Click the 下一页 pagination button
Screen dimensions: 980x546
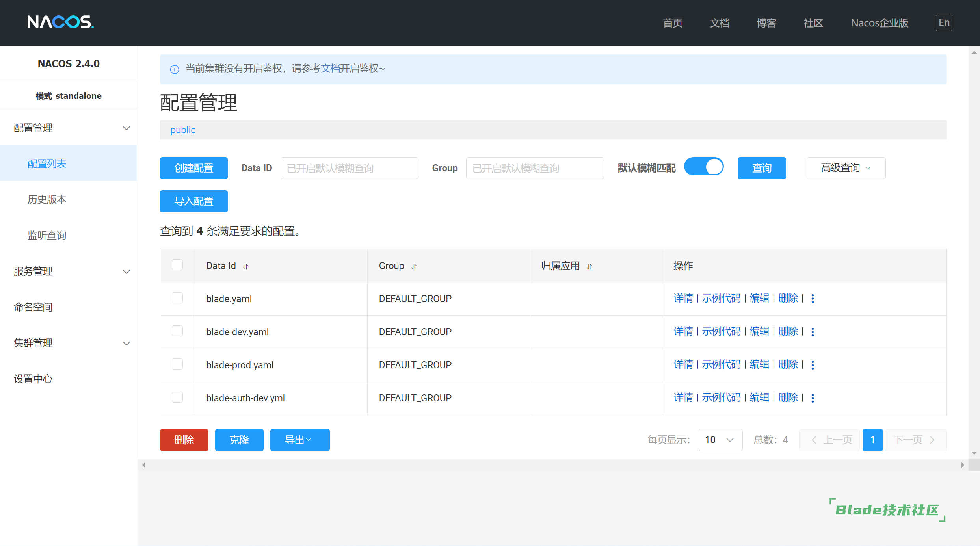(916, 440)
